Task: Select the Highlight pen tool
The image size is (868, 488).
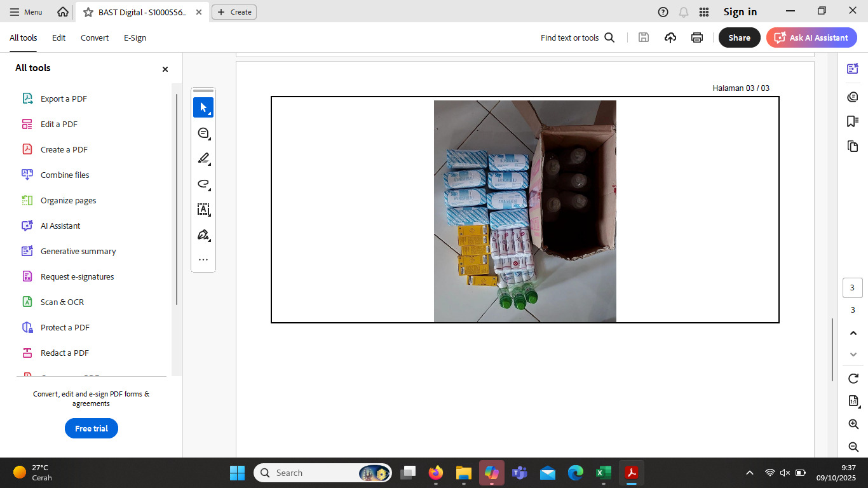Action: [x=203, y=158]
